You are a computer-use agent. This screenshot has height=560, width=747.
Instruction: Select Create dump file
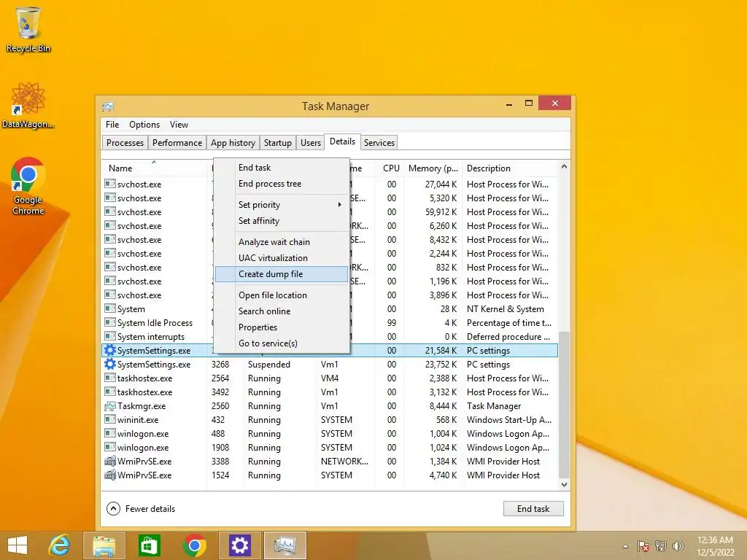[x=282, y=274]
